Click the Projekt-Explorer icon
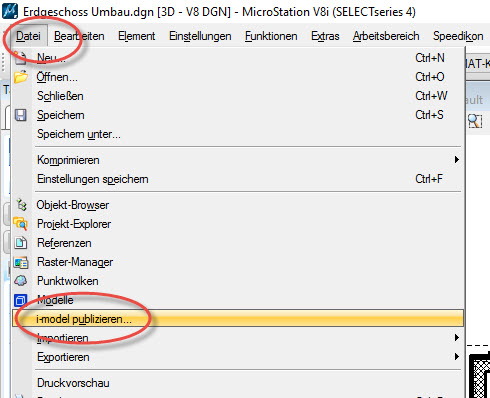 click(20, 224)
